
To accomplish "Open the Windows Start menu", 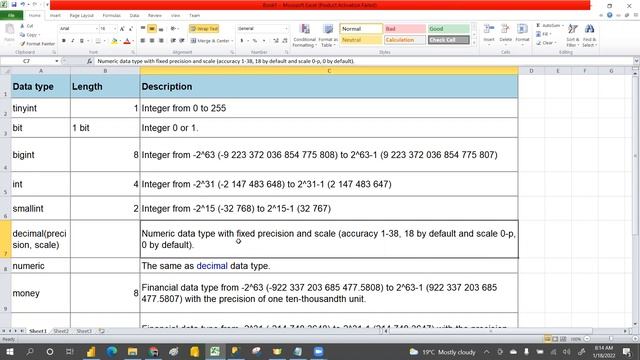I will click(x=9, y=351).
